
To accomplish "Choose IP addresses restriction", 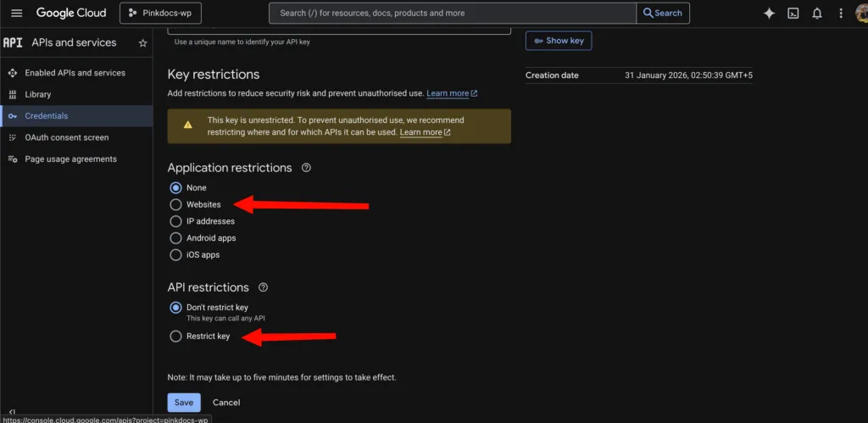I will (x=175, y=221).
